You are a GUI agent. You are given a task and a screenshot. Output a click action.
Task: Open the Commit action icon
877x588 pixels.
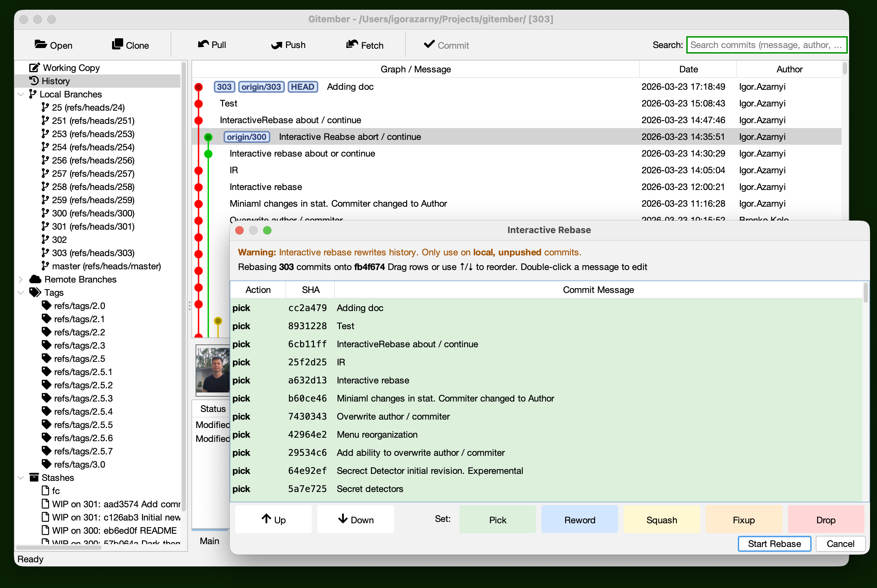tap(429, 44)
